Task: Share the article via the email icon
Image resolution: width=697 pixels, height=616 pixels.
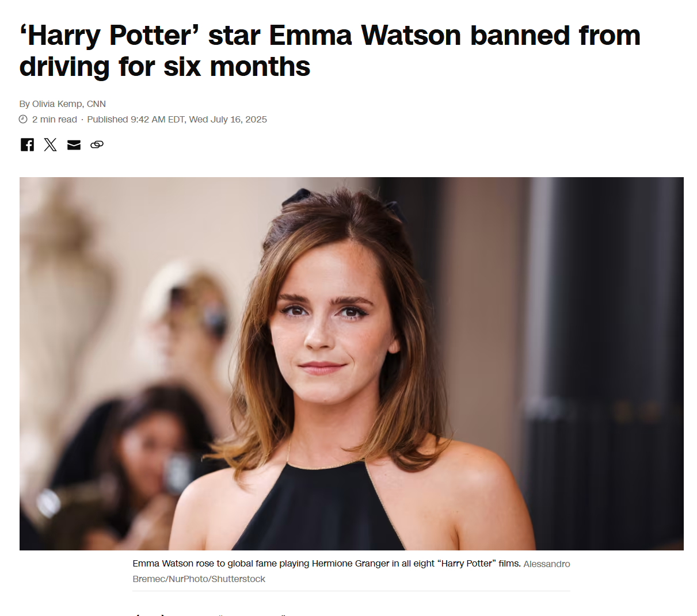Action: click(74, 144)
